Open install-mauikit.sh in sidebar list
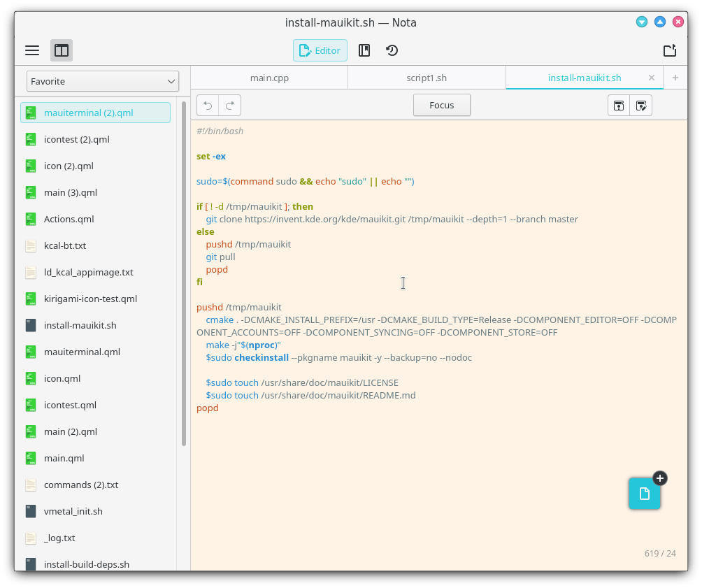This screenshot has width=702, height=588. 95,326
